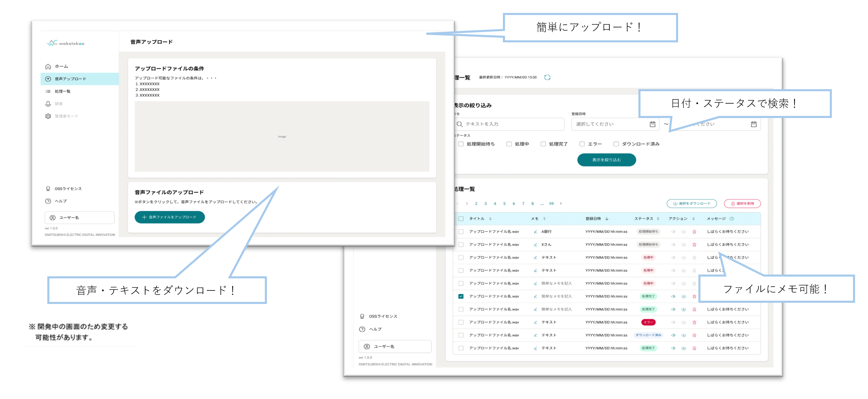Select the ホーム icon in the sidebar
The height and width of the screenshot is (399, 868).
[48, 66]
